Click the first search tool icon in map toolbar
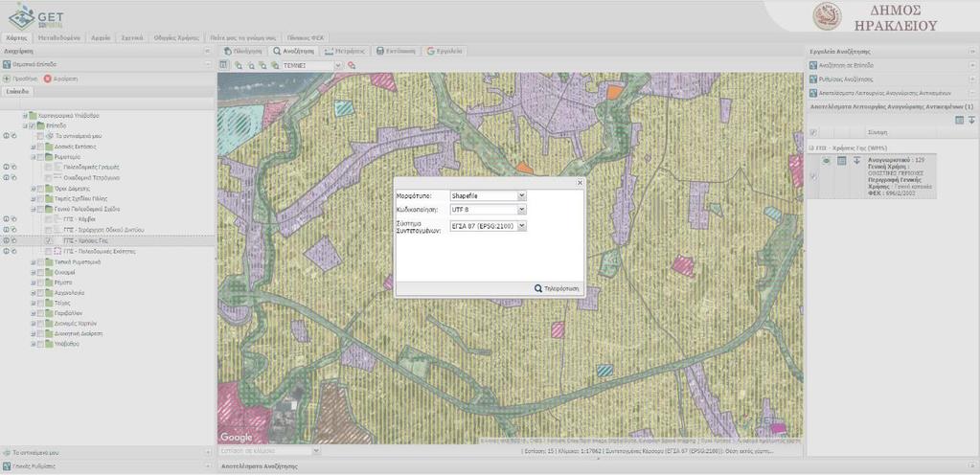 coord(239,65)
